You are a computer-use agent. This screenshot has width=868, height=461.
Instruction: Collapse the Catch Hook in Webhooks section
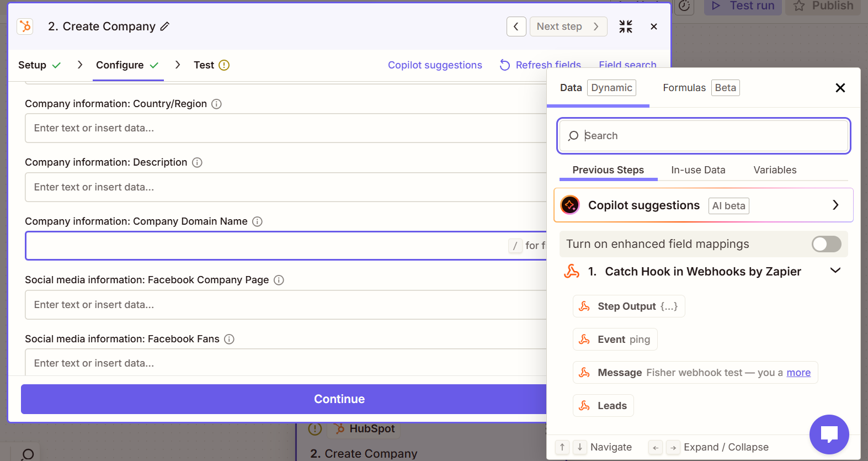point(835,271)
